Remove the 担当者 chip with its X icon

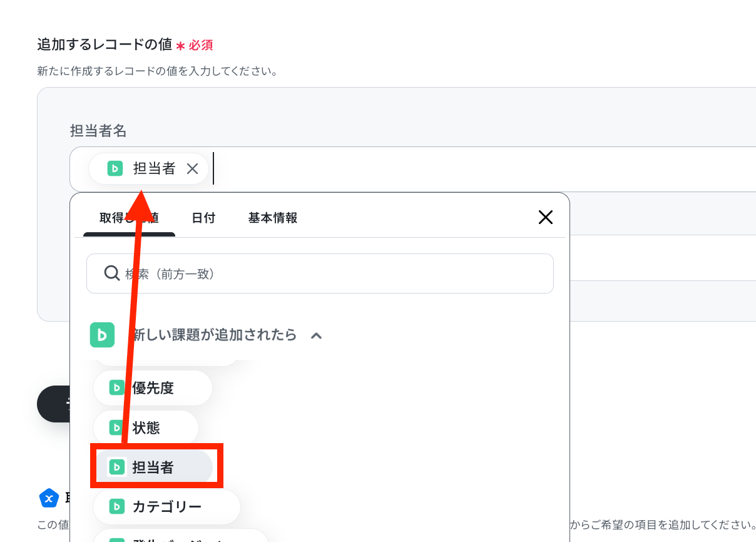coord(193,168)
